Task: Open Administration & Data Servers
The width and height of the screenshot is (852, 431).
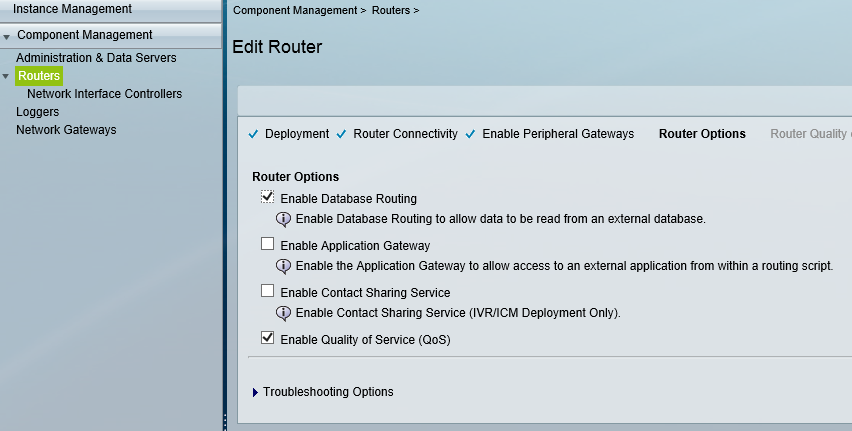Action: pyautogui.click(x=96, y=58)
